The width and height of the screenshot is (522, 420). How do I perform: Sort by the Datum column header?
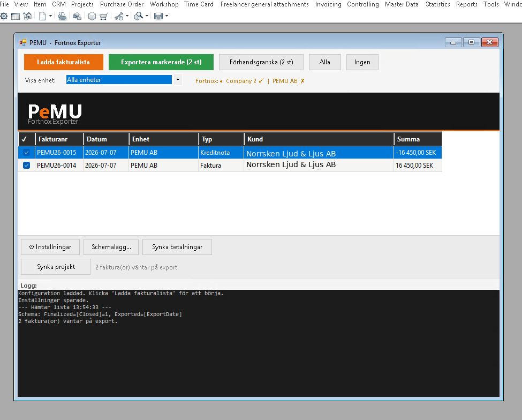tap(106, 139)
